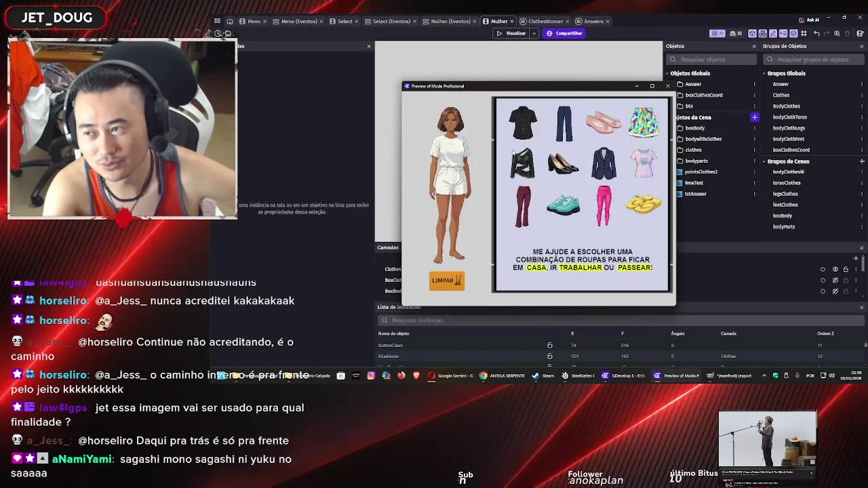The width and height of the screenshot is (868, 488).
Task: Open options menu for pointsClothes3 object
Action: click(x=754, y=172)
